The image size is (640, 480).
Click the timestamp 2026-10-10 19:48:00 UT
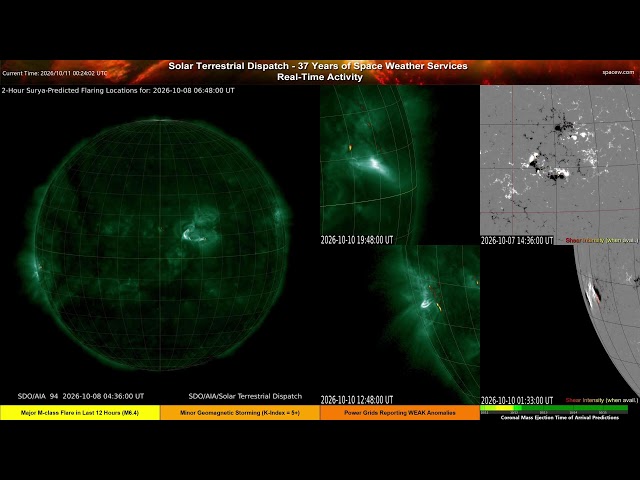(357, 240)
